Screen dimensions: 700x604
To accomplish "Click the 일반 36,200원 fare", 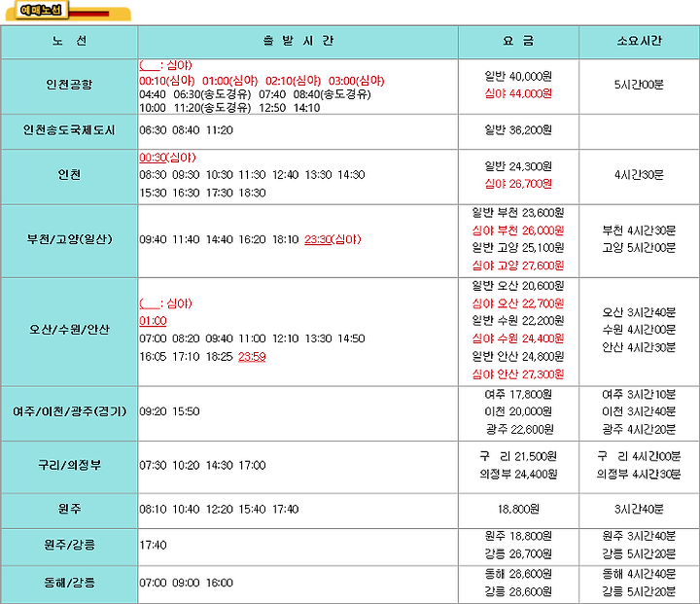I will (x=518, y=130).
